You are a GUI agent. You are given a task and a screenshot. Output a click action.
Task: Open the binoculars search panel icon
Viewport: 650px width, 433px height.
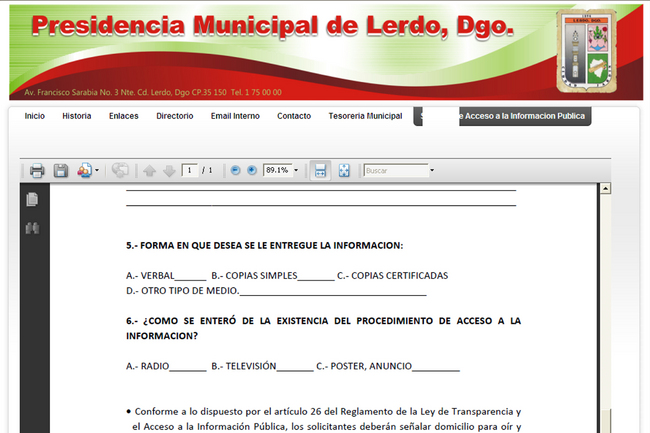coord(32,229)
